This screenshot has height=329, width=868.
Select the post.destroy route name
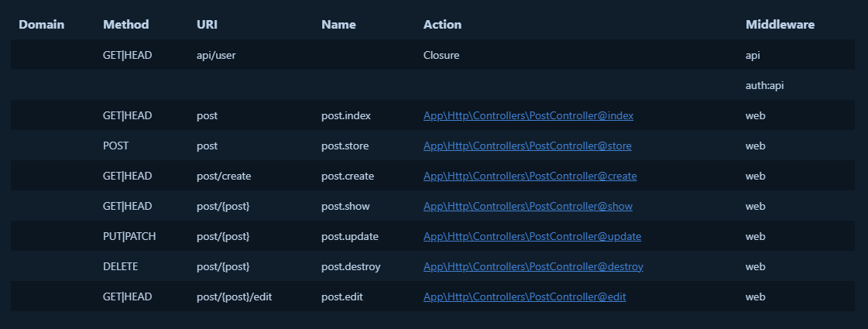pos(351,266)
